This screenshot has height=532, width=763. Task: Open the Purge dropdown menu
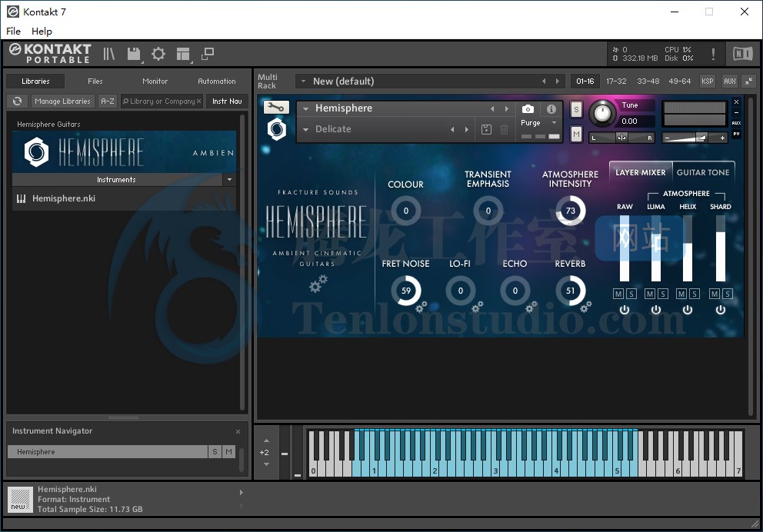[554, 123]
